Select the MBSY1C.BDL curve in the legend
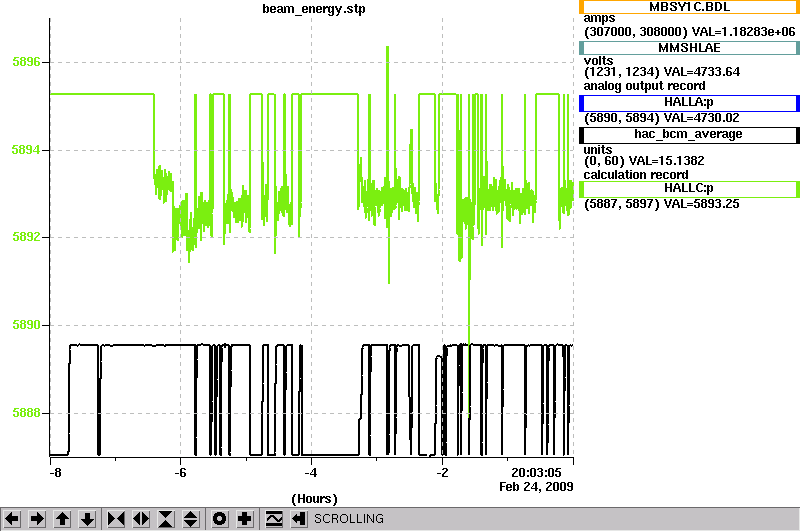The image size is (800, 531). coord(689,7)
